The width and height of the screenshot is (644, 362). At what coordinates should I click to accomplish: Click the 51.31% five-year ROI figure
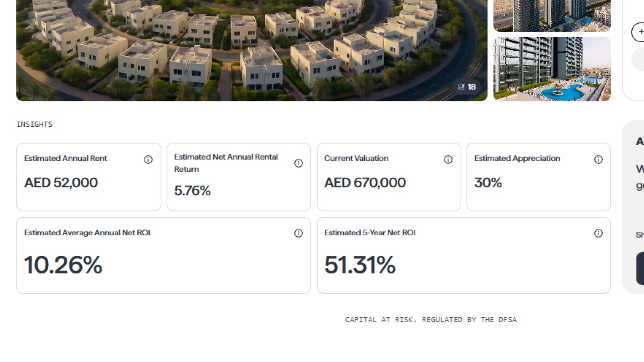[x=360, y=264]
